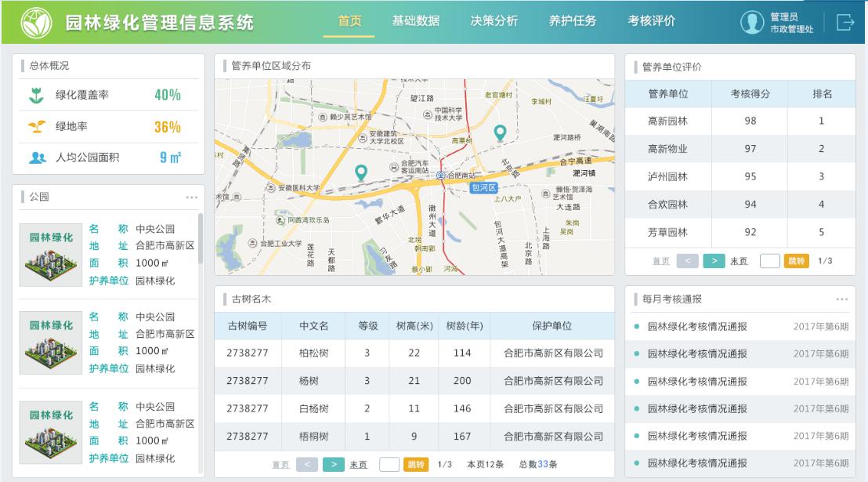Screen dimensions: 868x482
Task: Click first park thumbnail image
Action: coord(51,255)
